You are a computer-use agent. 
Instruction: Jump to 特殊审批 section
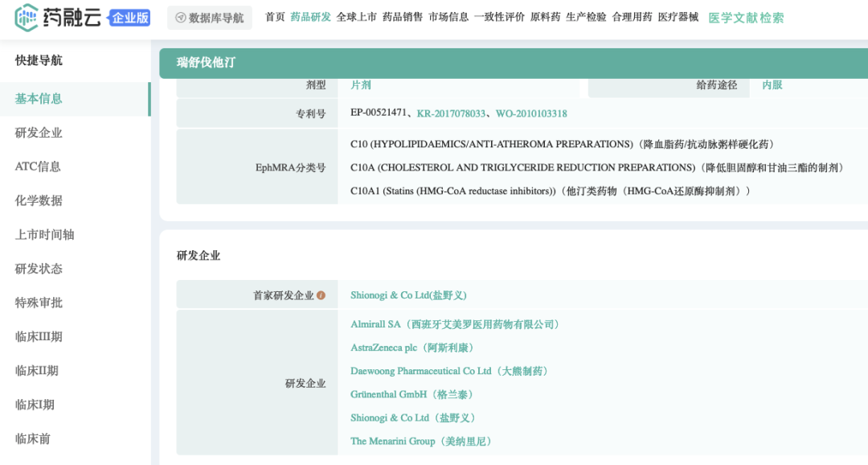(39, 302)
